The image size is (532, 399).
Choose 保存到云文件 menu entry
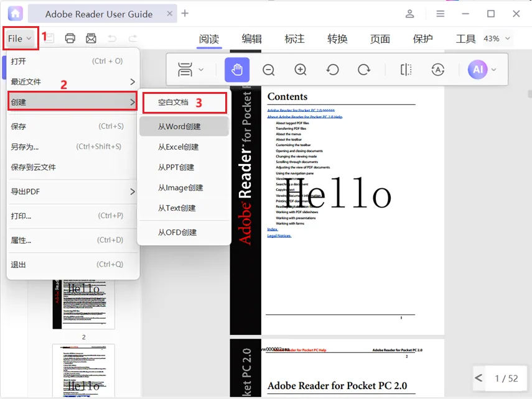point(72,167)
